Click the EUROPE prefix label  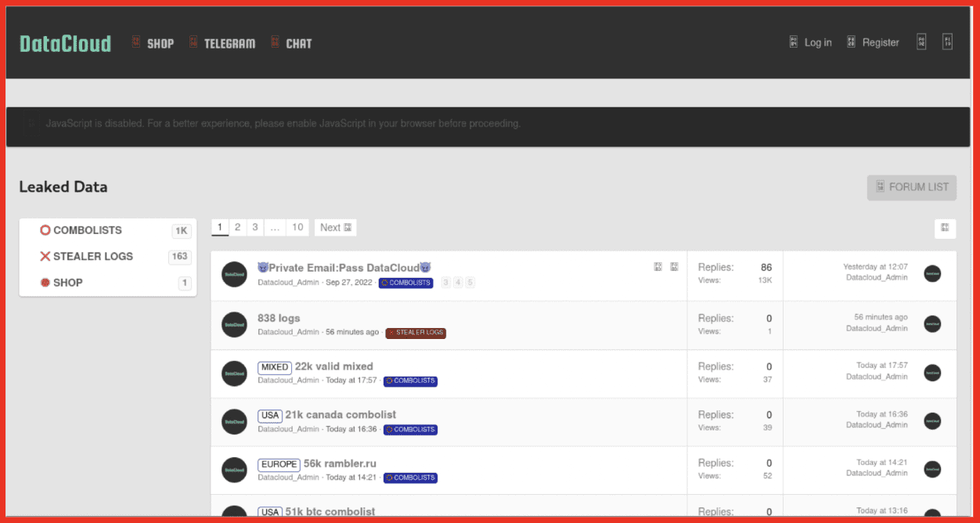pyautogui.click(x=279, y=464)
